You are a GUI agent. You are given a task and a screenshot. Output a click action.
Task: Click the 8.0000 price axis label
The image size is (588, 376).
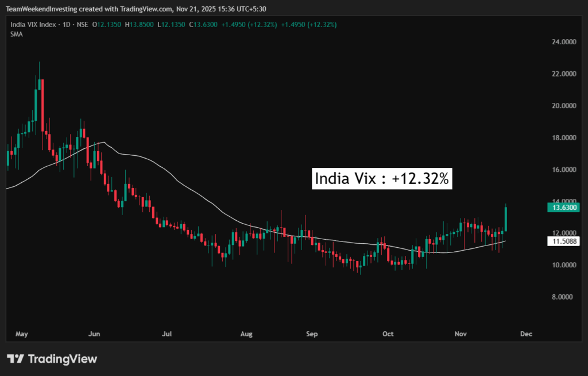563,297
